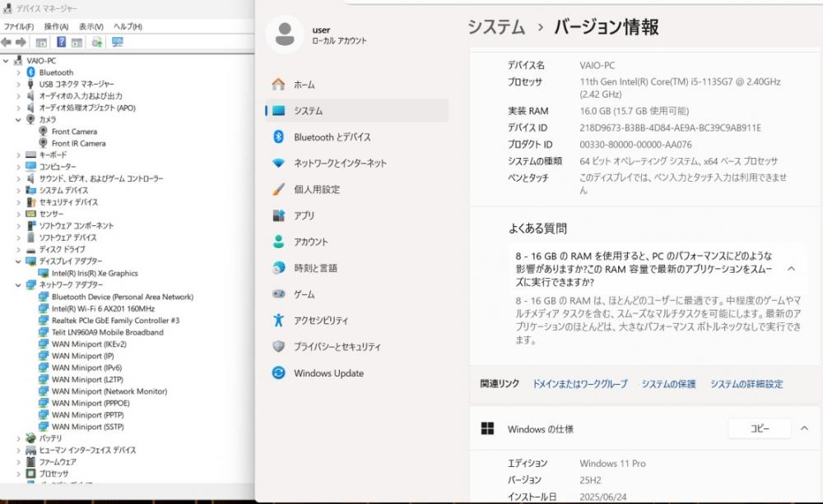The width and height of the screenshot is (823, 504).
Task: Click the Windows Update refresh icon
Action: click(x=279, y=373)
